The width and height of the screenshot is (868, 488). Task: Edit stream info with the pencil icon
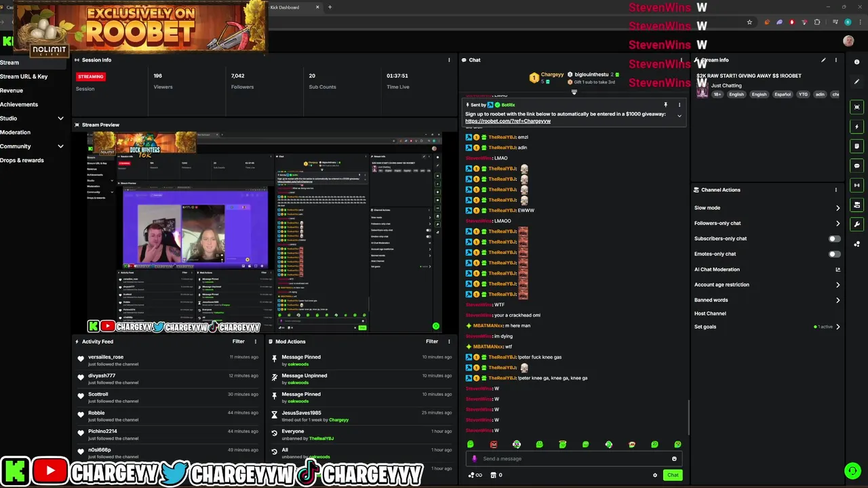[x=823, y=60]
